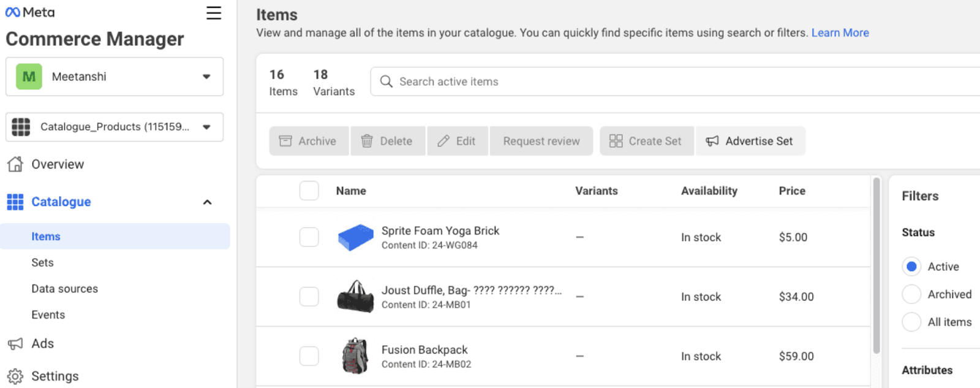Viewport: 980px width, 388px height.
Task: Click the Variants column header
Action: [x=597, y=191]
